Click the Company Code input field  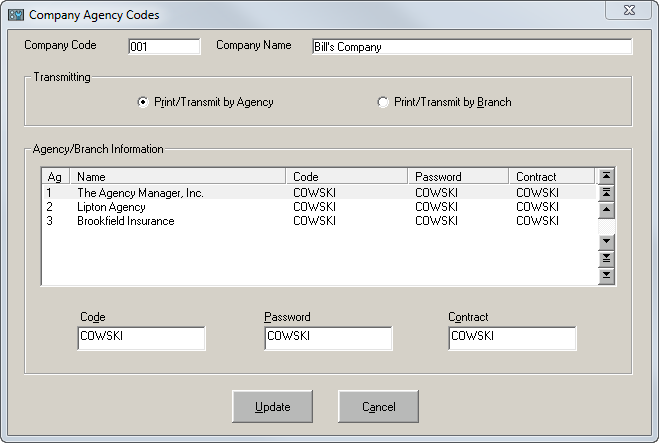164,47
